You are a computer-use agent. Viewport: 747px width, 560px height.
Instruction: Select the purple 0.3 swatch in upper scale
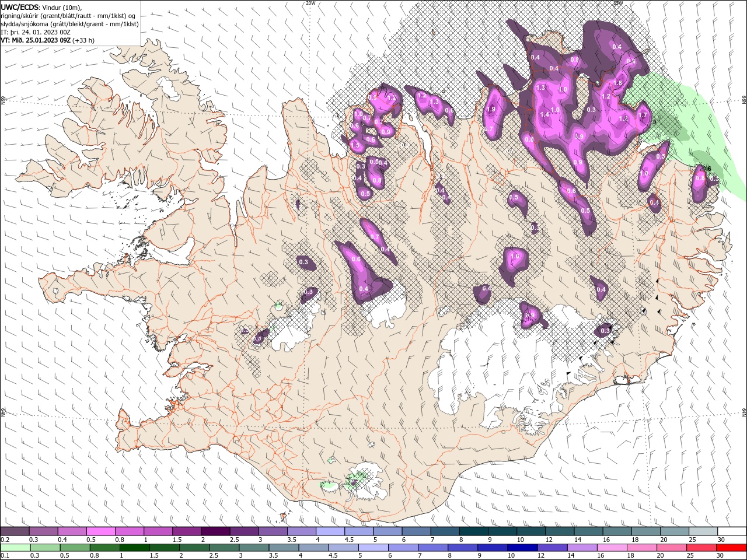43,531
